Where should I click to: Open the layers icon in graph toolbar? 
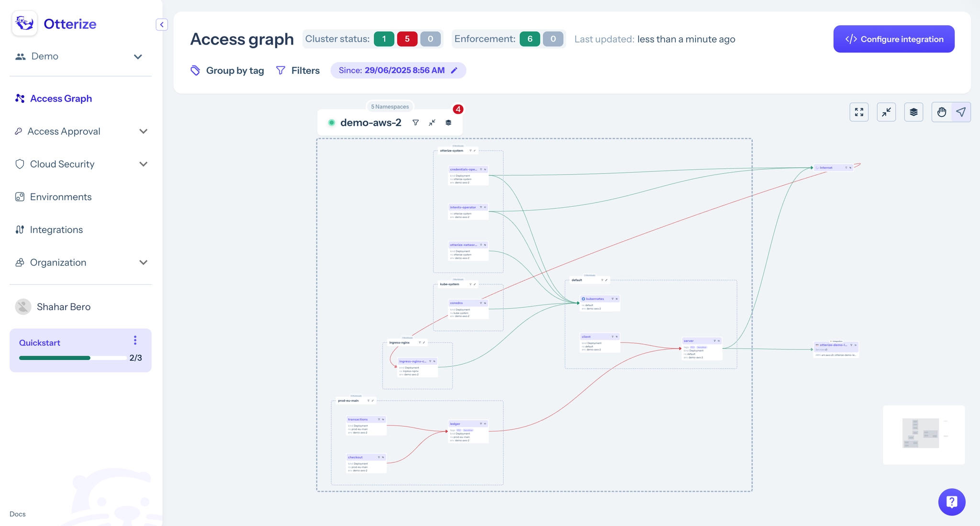pyautogui.click(x=913, y=112)
